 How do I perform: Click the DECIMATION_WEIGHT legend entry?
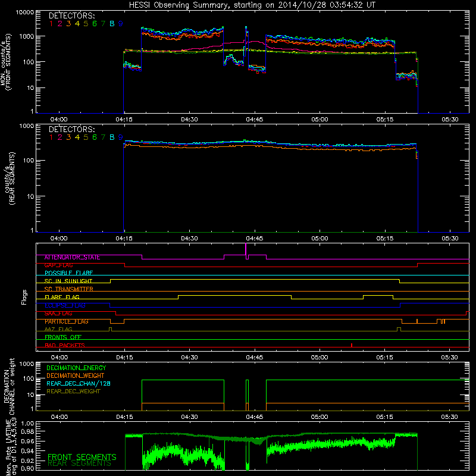click(x=76, y=376)
